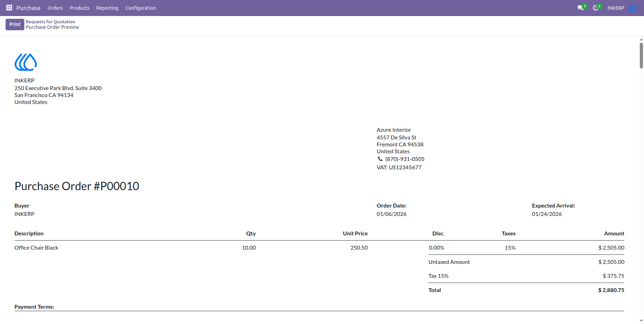The image size is (644, 324).
Task: Click the vertical scrollbar thumb
Action: pyautogui.click(x=641, y=56)
